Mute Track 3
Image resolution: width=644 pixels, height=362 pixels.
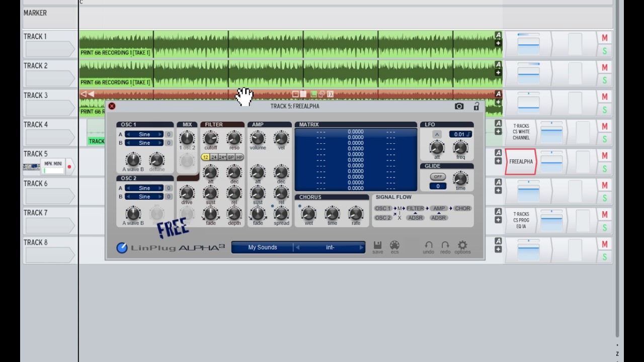(x=605, y=97)
